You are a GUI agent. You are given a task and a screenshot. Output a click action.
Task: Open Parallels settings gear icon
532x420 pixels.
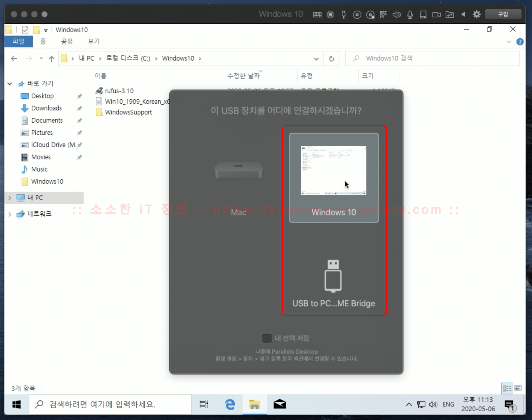pos(477,14)
